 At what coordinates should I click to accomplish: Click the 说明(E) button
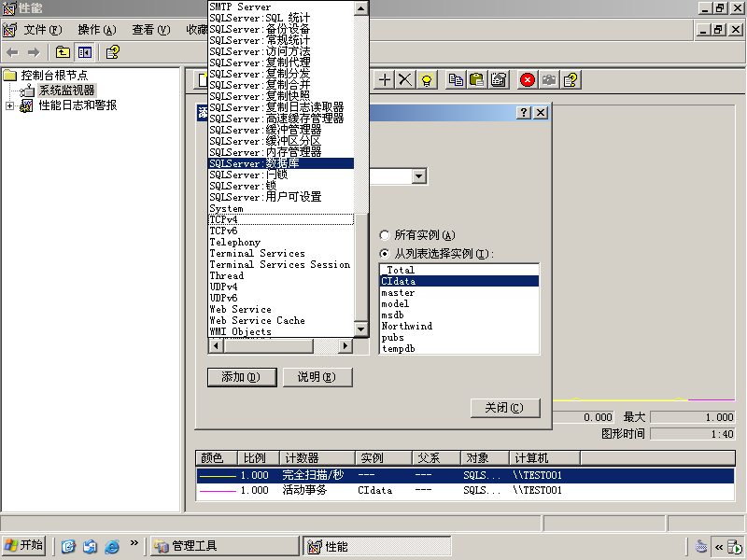coord(317,377)
